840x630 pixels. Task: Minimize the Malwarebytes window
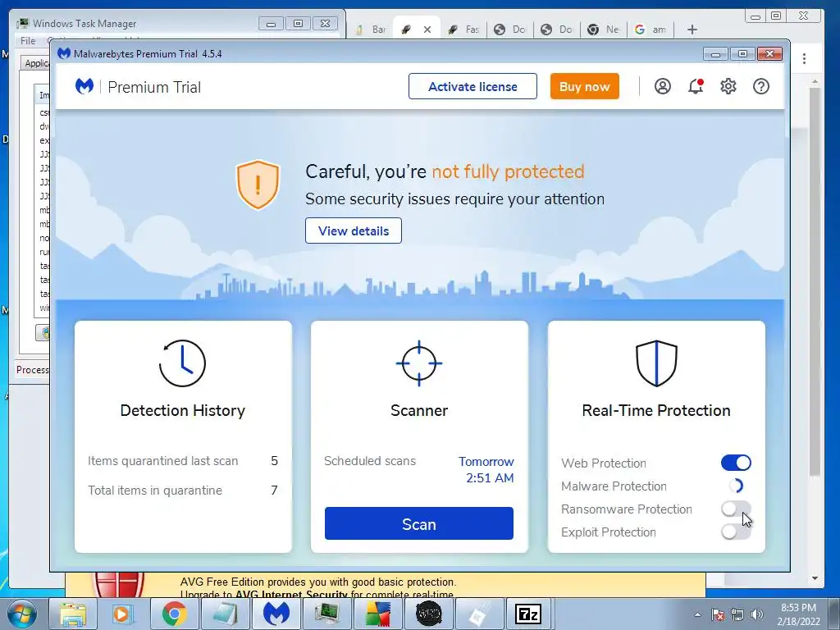715,53
